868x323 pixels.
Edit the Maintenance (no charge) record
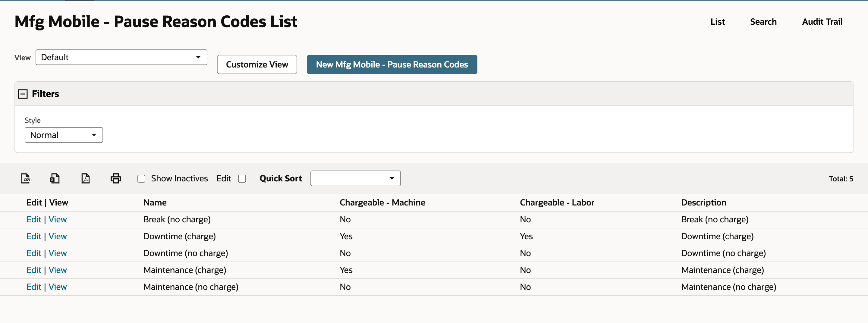(x=34, y=287)
